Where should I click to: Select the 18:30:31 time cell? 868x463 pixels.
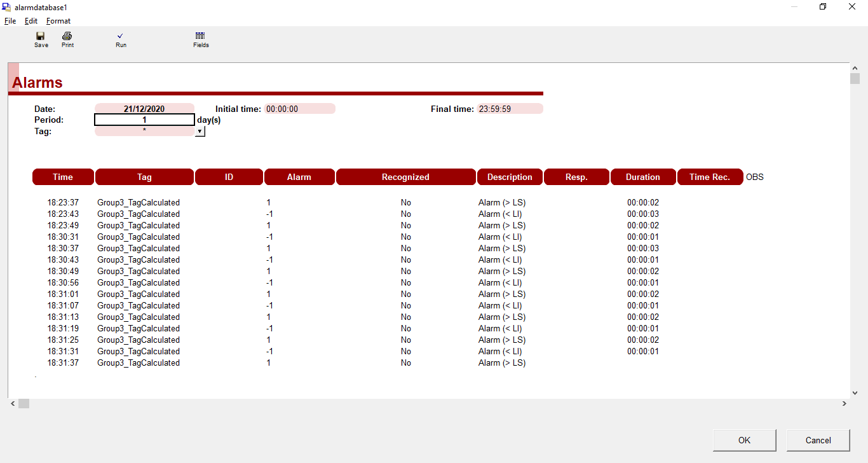tap(63, 237)
